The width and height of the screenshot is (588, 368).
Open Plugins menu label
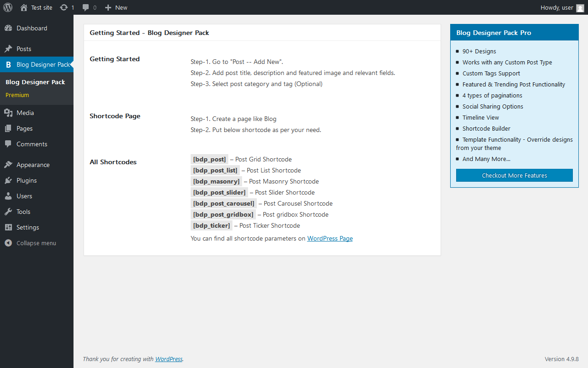pos(27,180)
